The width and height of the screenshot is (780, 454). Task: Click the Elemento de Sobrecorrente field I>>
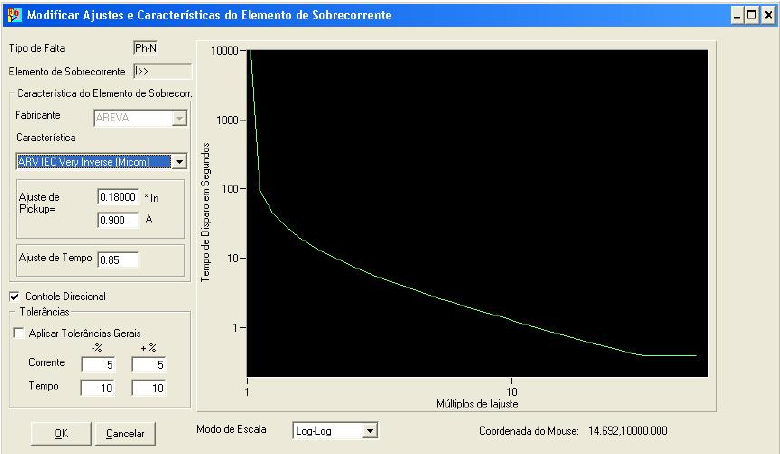[x=163, y=71]
